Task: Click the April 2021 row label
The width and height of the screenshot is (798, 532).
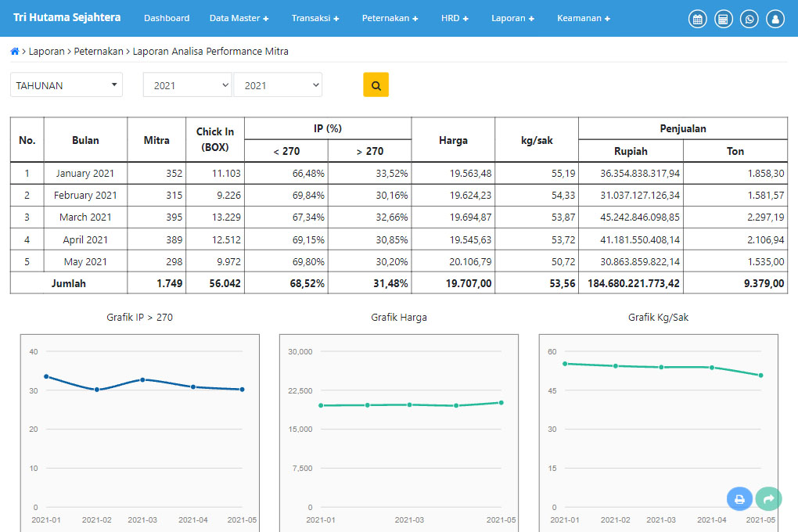Action: [x=85, y=239]
